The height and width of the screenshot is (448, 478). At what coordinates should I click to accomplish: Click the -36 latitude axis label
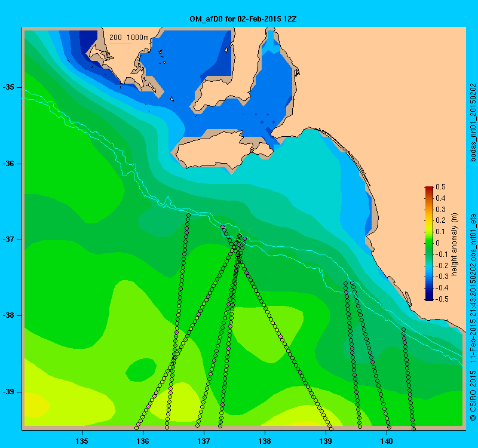[8, 164]
